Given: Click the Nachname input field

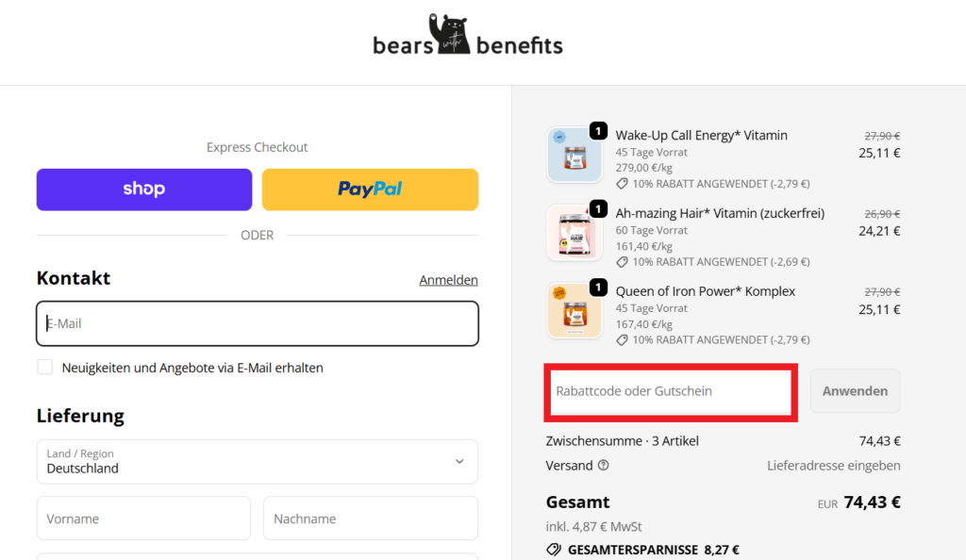Looking at the screenshot, I should tap(370, 518).
